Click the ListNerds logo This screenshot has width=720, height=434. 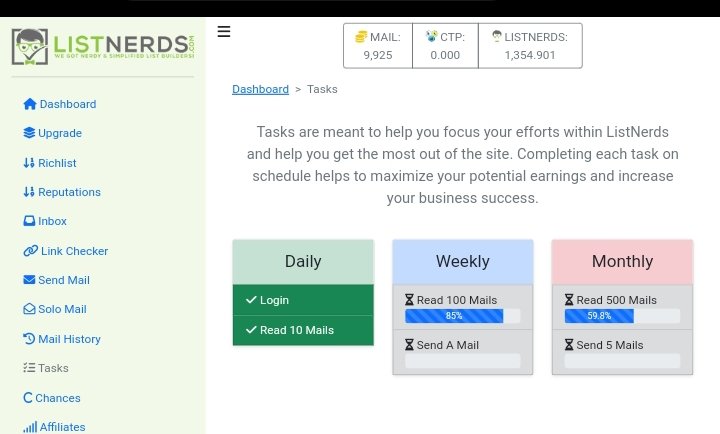point(103,46)
